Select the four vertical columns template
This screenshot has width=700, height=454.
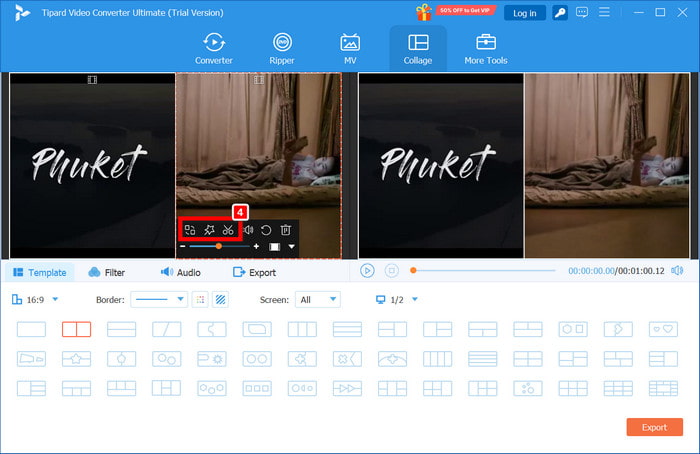pos(438,359)
